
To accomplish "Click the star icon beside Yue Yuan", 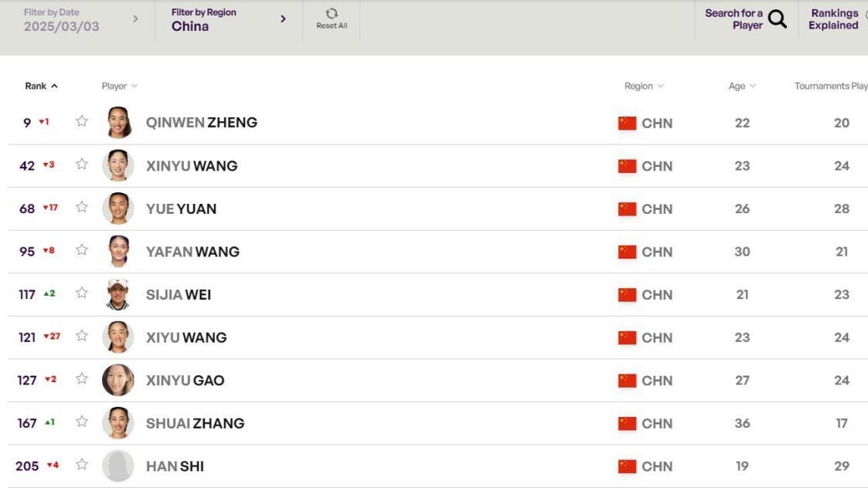I will click(x=82, y=207).
